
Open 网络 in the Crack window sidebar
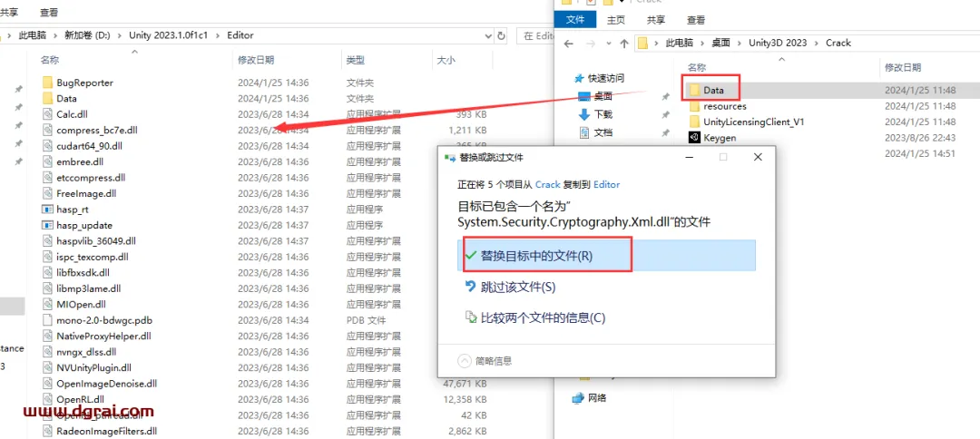590,398
